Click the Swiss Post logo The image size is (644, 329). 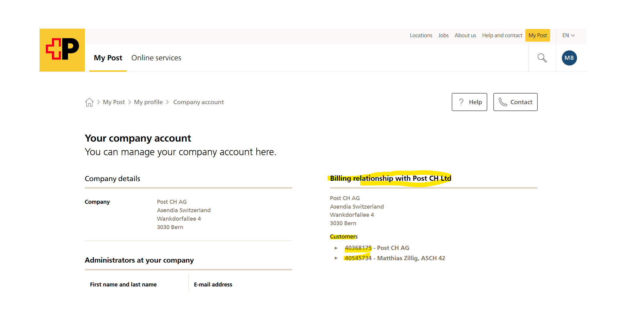[62, 50]
